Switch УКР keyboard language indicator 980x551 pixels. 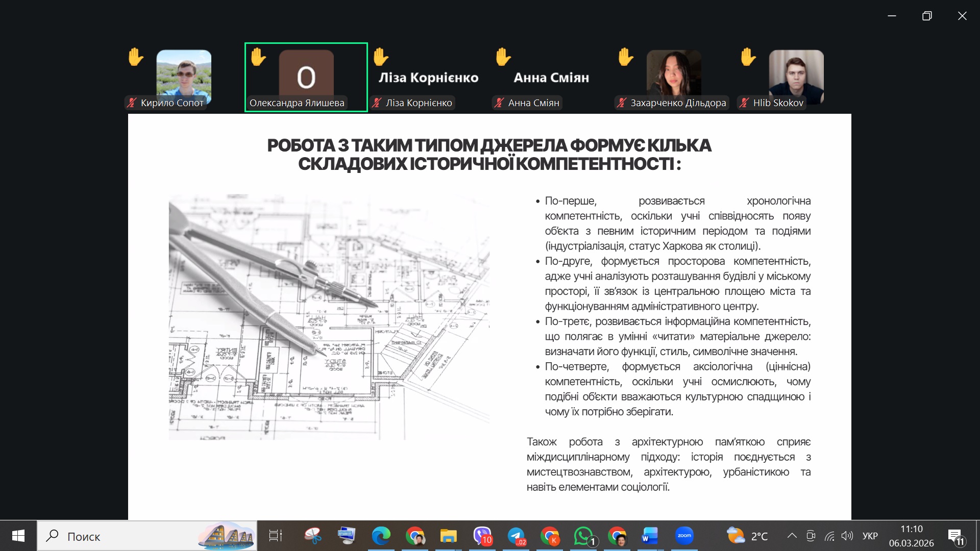tap(870, 536)
